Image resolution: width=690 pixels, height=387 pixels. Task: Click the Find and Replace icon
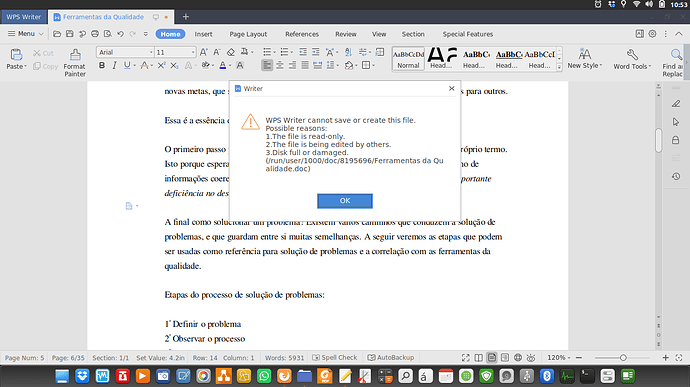[x=675, y=54]
